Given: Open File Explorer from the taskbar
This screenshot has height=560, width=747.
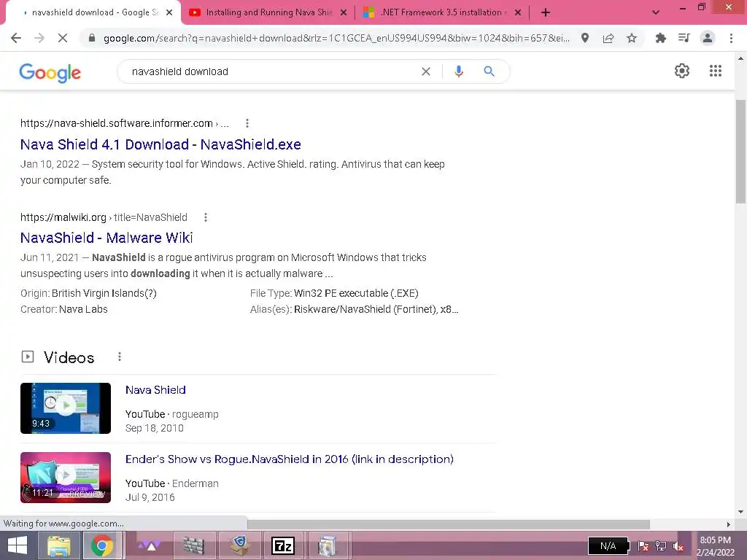Looking at the screenshot, I should 58,545.
